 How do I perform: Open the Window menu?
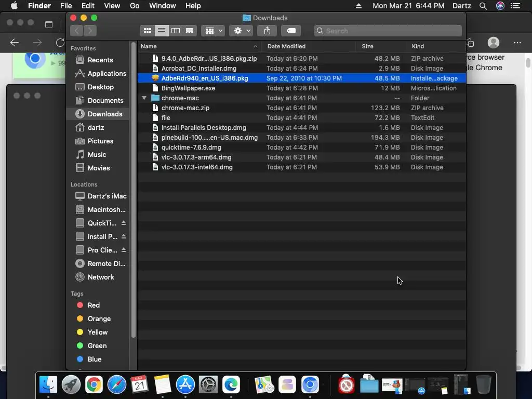[162, 6]
